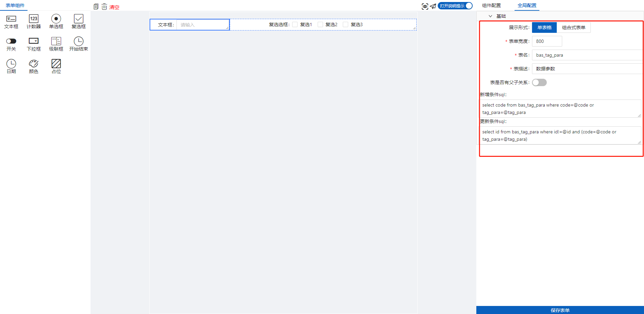The width and height of the screenshot is (644, 314).
Task: Click the 表单宽度 input showing 800
Action: 547,41
